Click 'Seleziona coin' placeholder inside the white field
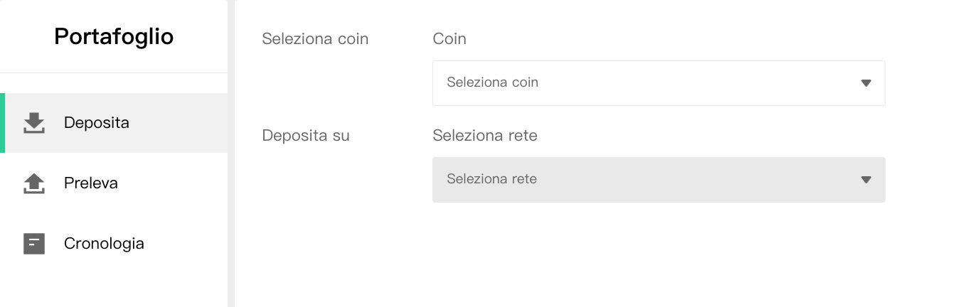 pyautogui.click(x=492, y=82)
